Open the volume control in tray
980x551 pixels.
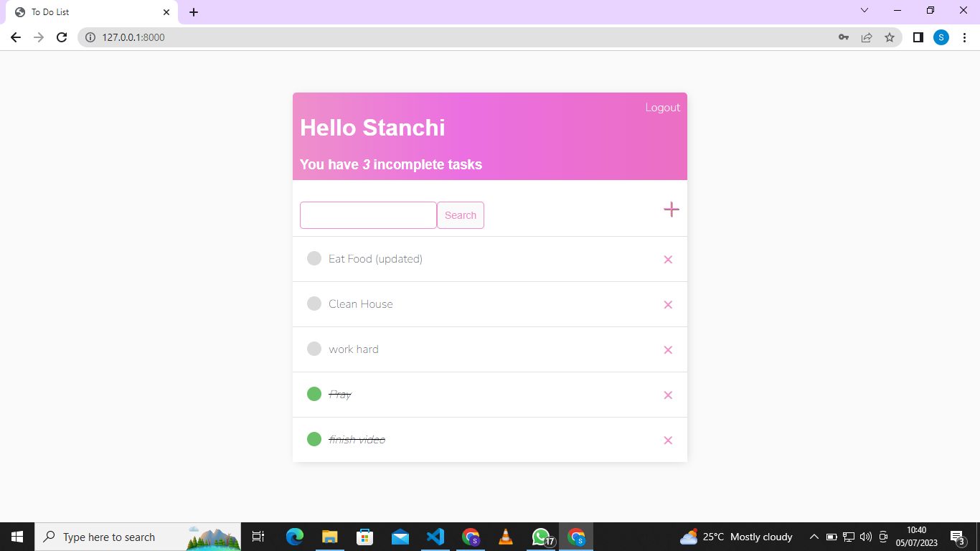click(x=866, y=537)
